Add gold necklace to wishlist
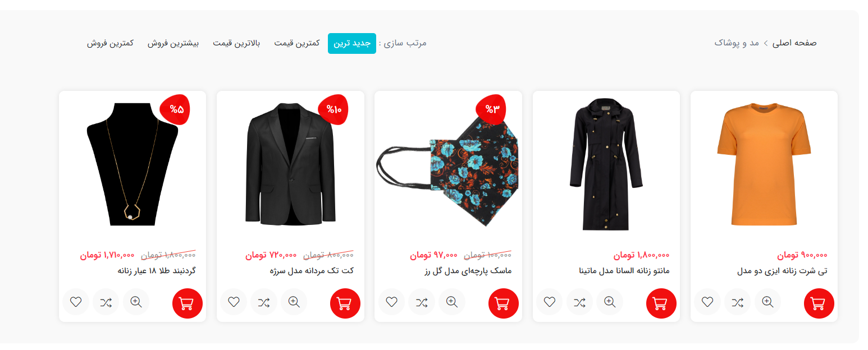This screenshot has height=350, width=868. [x=76, y=302]
